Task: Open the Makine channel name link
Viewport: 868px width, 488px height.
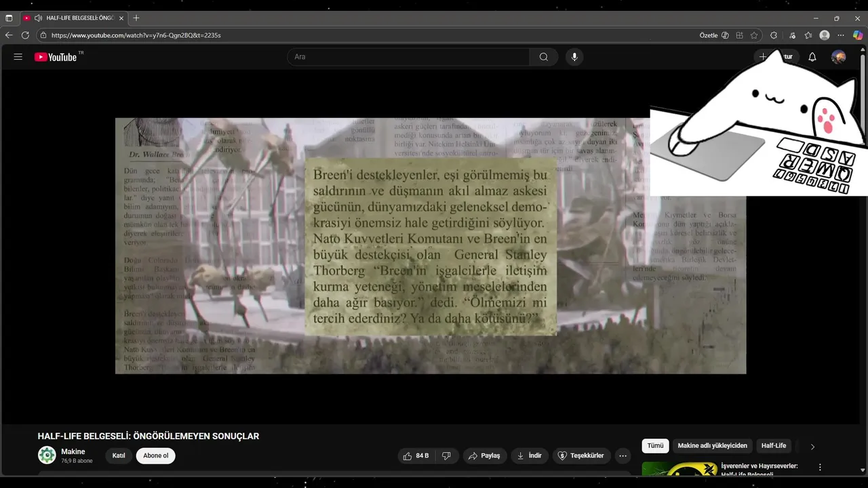Action: coord(73,451)
